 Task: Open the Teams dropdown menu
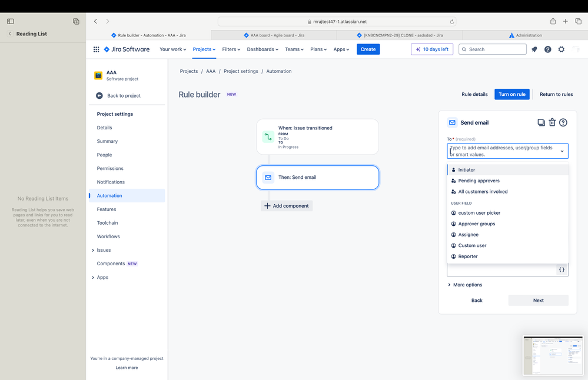(294, 49)
